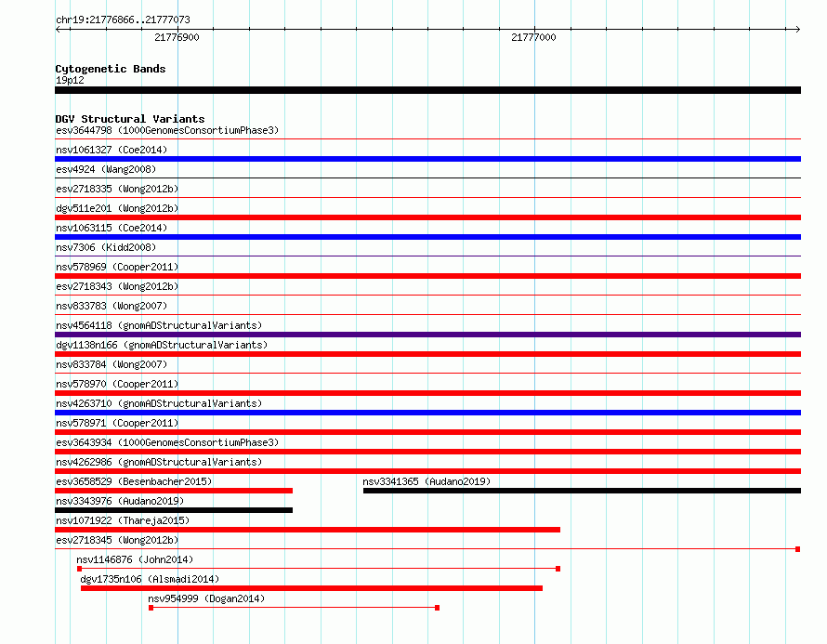Open variant esv2718335 (Wong2012b)
Image resolution: width=827 pixels, height=644 pixels.
point(117,189)
